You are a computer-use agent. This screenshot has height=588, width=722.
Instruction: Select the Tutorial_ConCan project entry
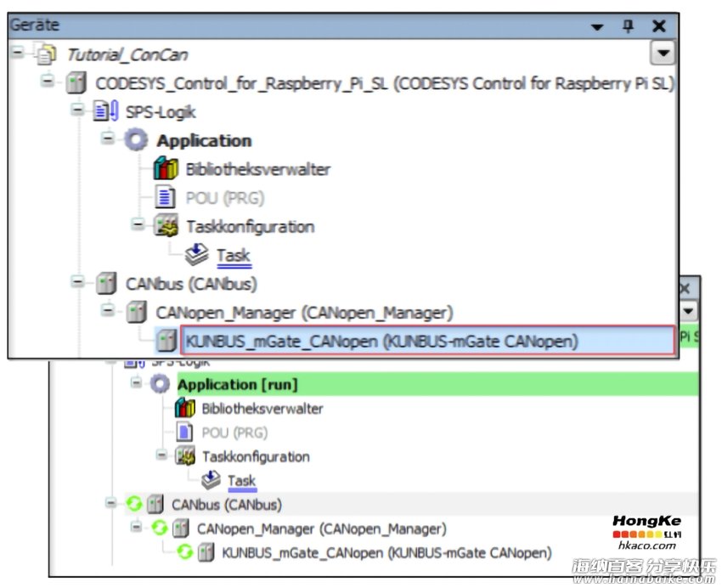(x=127, y=54)
